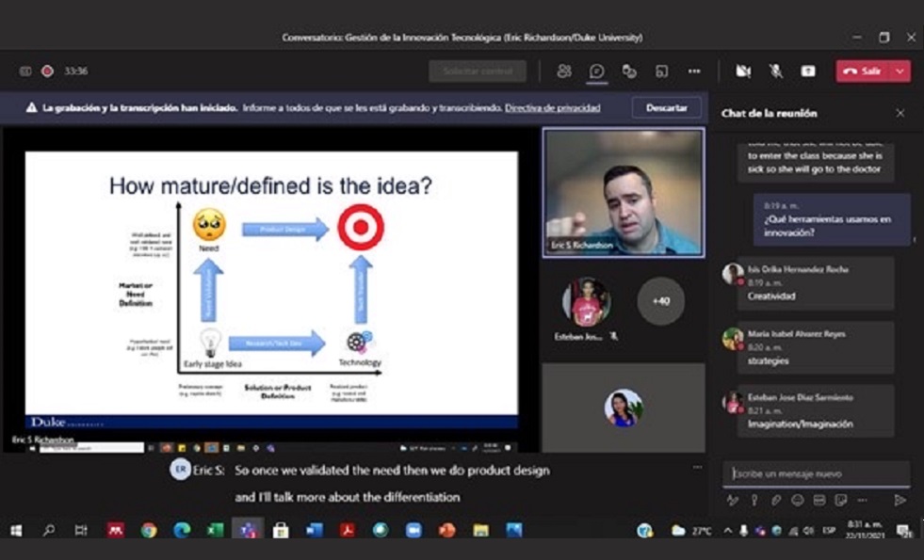Show the participants list
924x560 pixels.
(564, 71)
